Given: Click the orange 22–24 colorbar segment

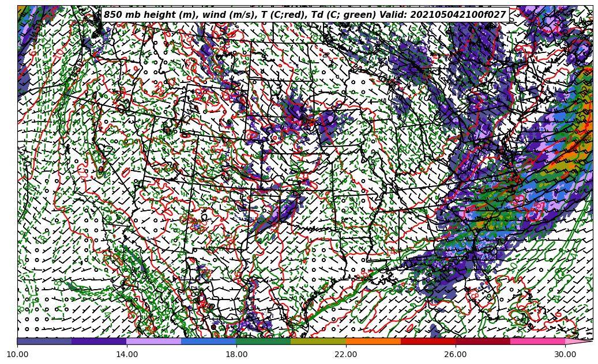Looking at the screenshot, I should pos(373,341).
